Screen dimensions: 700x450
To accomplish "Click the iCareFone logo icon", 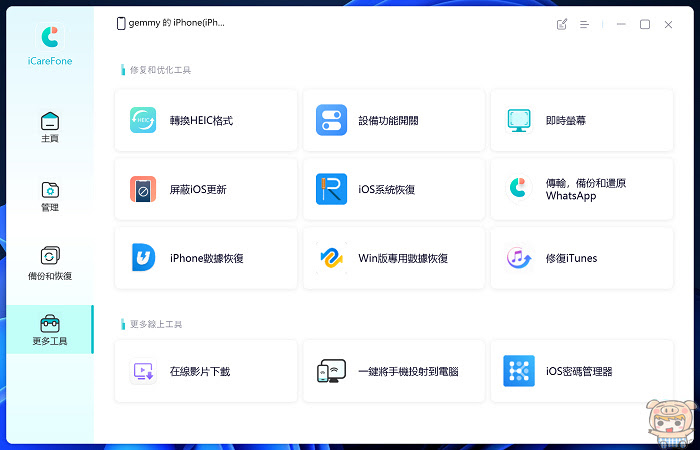I will coord(50,37).
